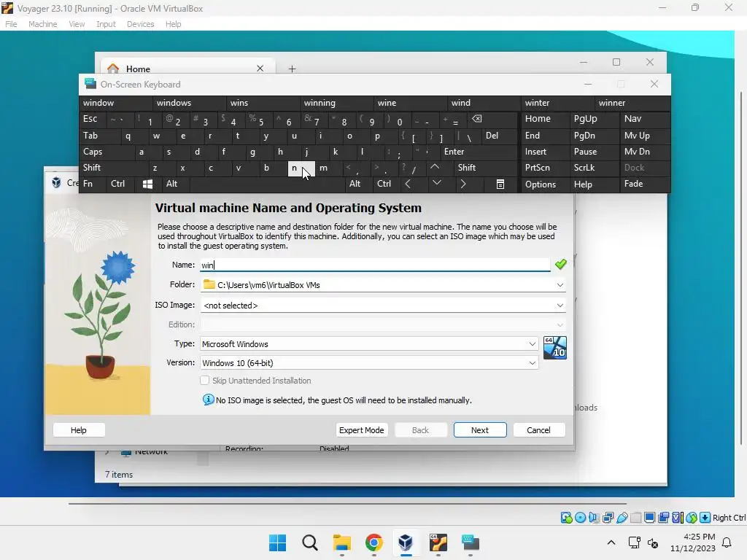
Task: Open the View menu
Action: (x=77, y=24)
